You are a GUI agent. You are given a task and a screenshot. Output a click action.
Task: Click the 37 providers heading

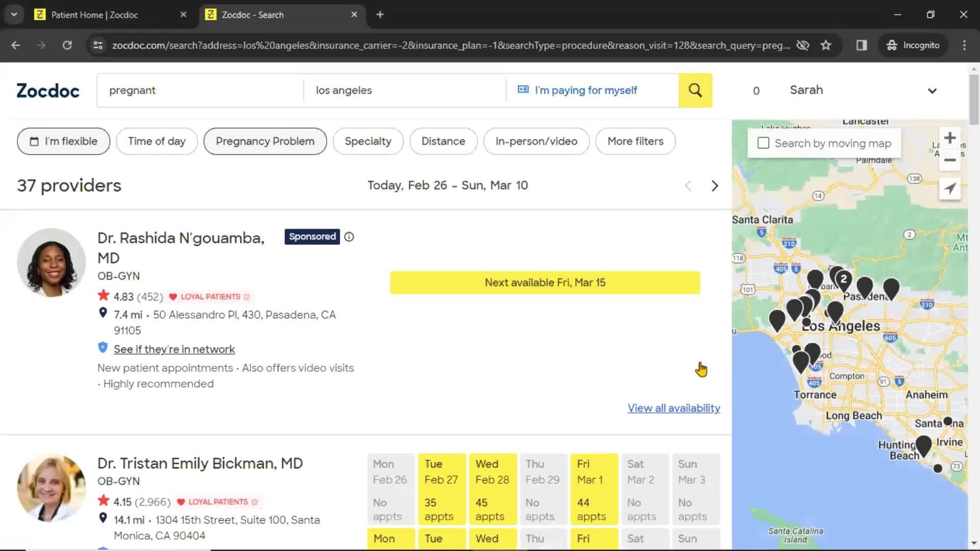point(69,186)
